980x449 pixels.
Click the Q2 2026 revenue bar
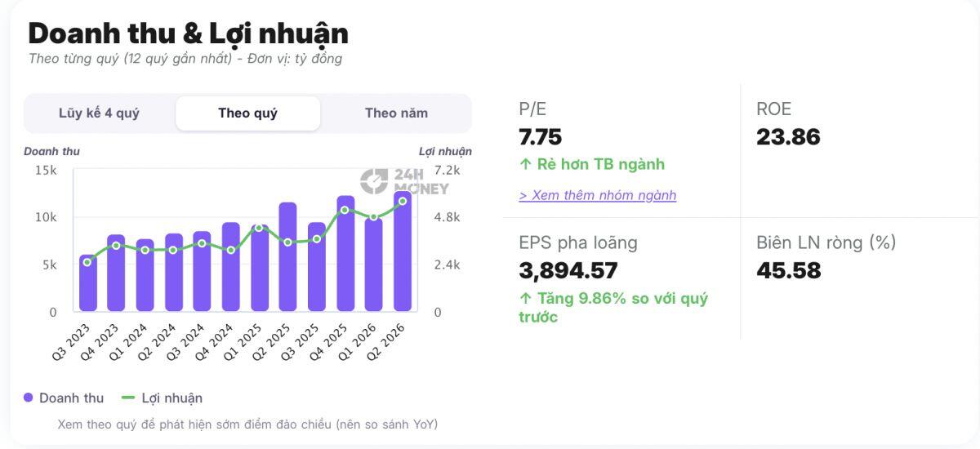[402, 251]
